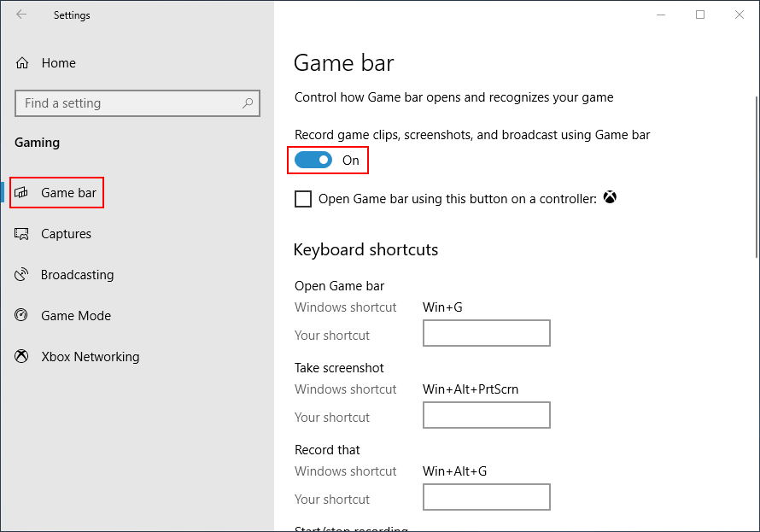The image size is (760, 532).
Task: Click the Gaming category heading
Action: pyautogui.click(x=38, y=143)
